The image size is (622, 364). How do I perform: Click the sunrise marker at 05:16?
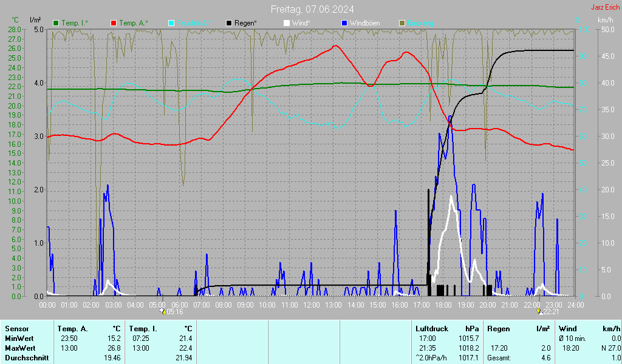click(x=162, y=311)
